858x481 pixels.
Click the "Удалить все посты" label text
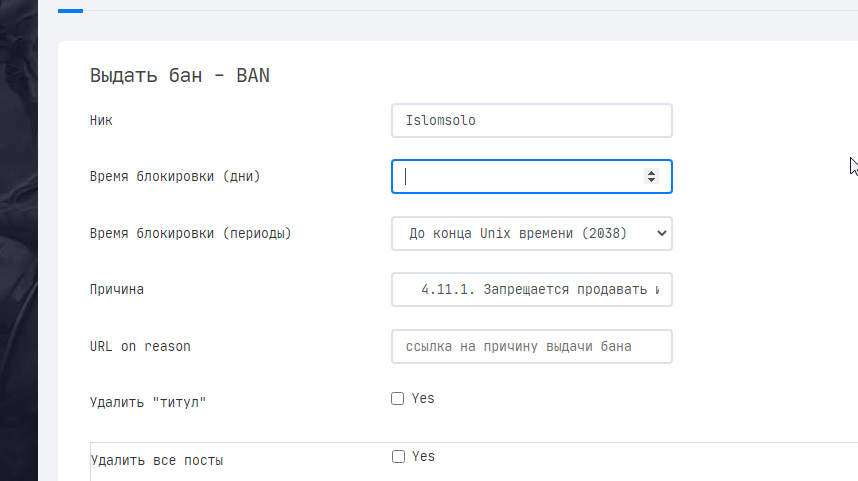coord(157,460)
